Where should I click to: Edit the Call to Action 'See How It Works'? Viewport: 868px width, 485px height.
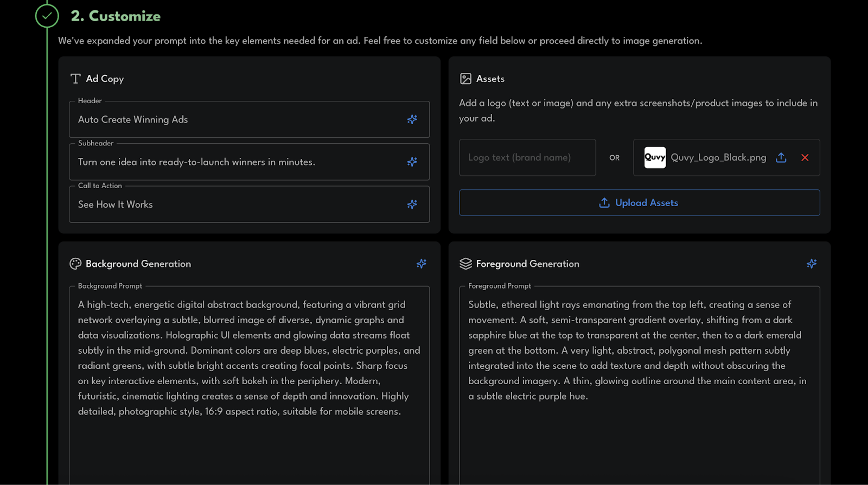click(x=250, y=204)
